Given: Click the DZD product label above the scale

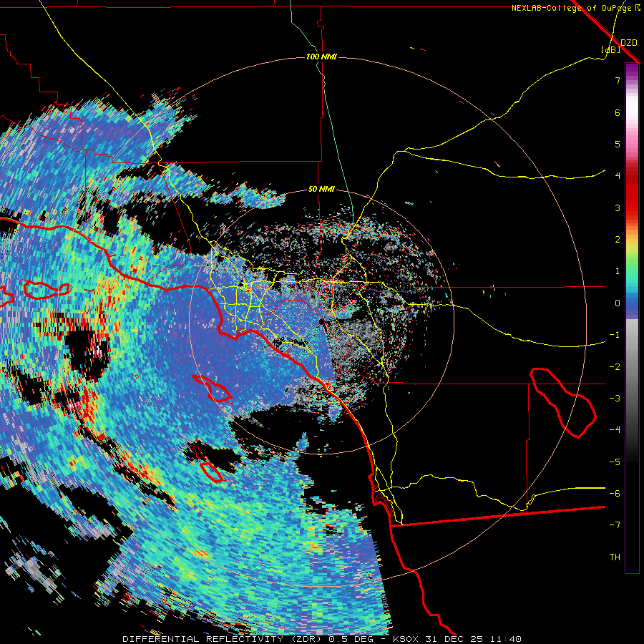Looking at the screenshot, I should pos(628,43).
